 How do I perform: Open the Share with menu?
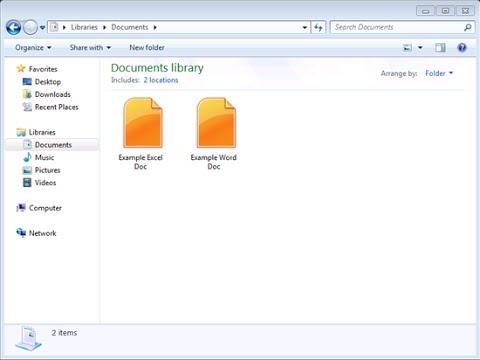pos(90,48)
